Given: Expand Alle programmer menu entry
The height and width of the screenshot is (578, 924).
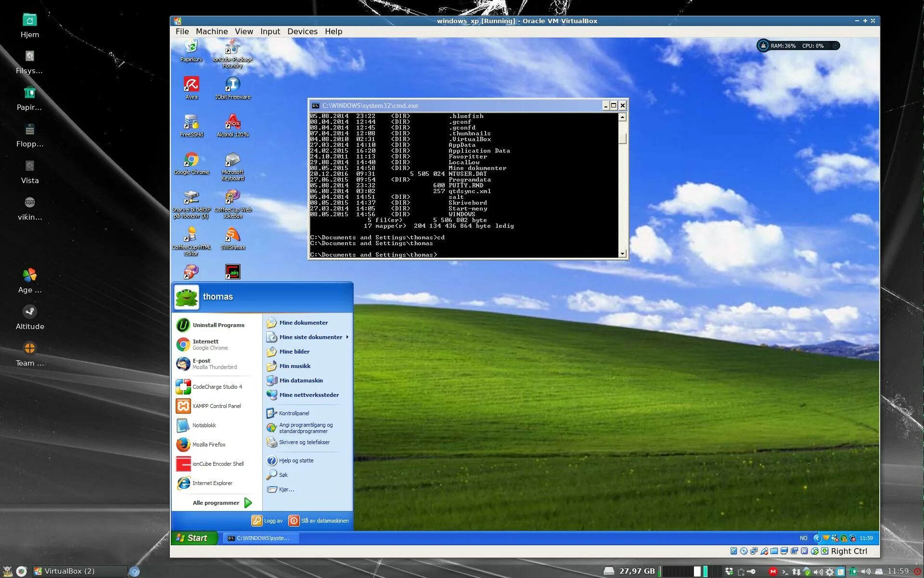Looking at the screenshot, I should [x=216, y=503].
